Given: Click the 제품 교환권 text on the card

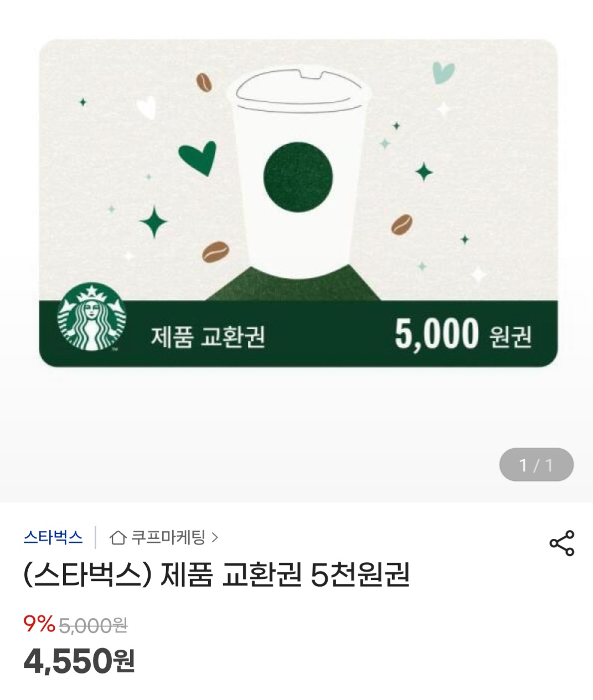Looking at the screenshot, I should point(208,336).
